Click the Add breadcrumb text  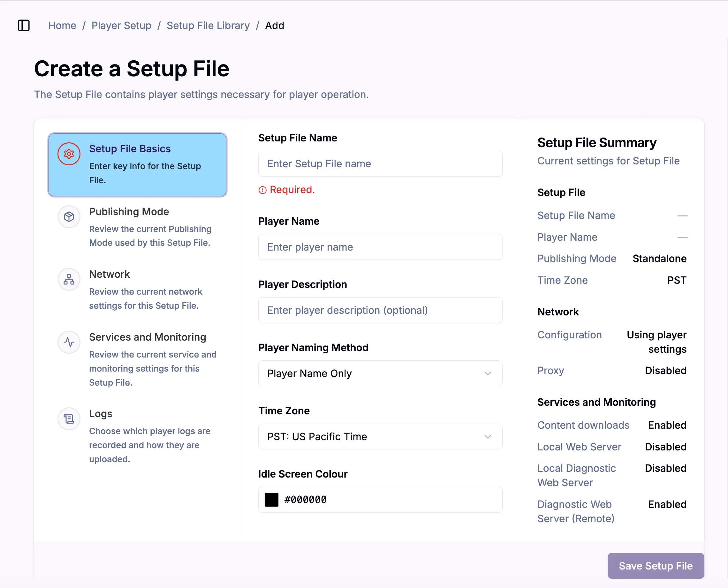(274, 26)
